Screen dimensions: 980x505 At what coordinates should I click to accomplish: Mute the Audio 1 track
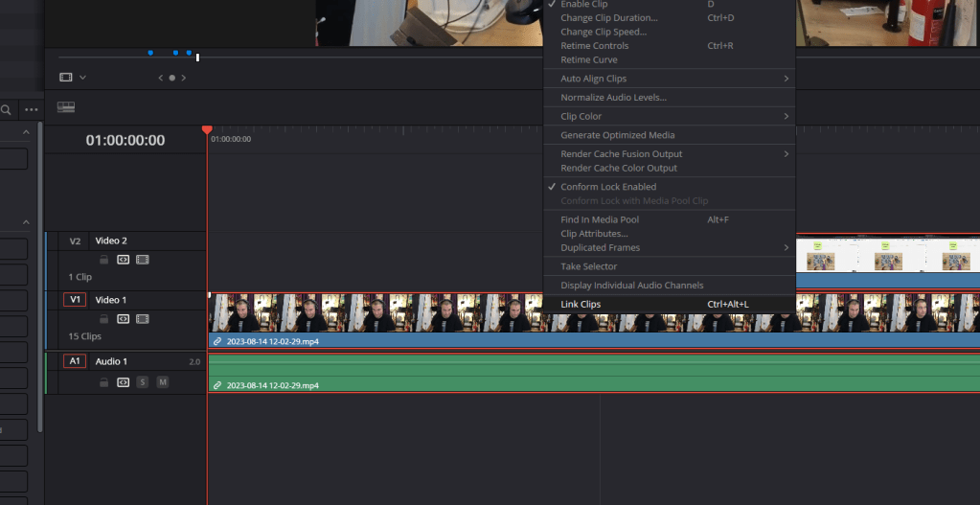[x=163, y=382]
